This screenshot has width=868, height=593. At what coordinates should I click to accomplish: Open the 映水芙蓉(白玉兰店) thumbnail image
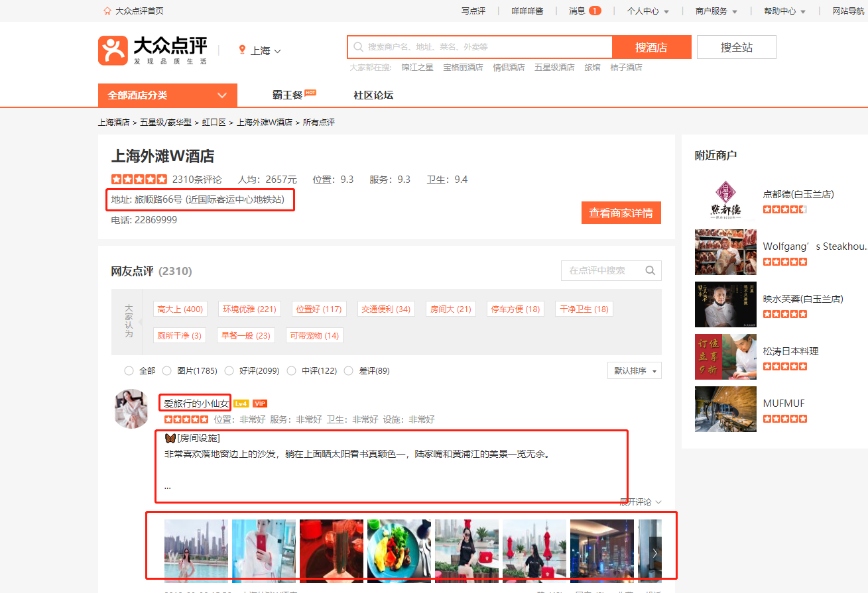point(725,304)
